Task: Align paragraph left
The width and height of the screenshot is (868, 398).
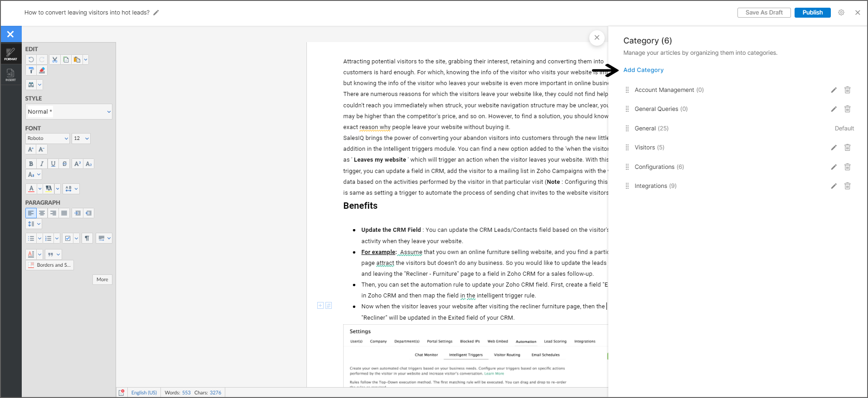Action: click(x=31, y=213)
